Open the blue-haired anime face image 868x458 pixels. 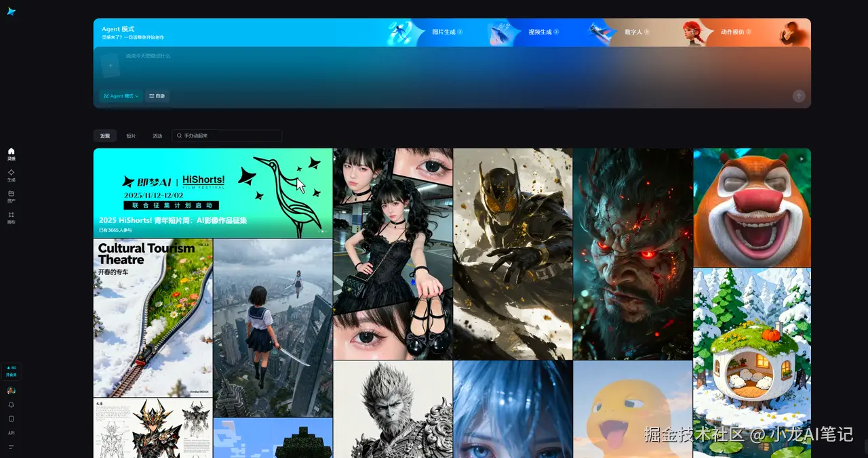(x=513, y=409)
